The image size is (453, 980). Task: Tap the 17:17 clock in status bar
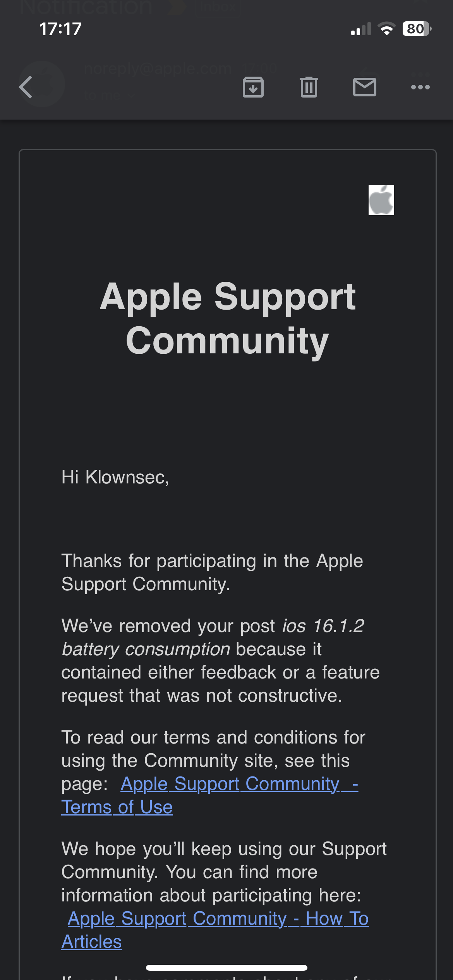point(60,29)
